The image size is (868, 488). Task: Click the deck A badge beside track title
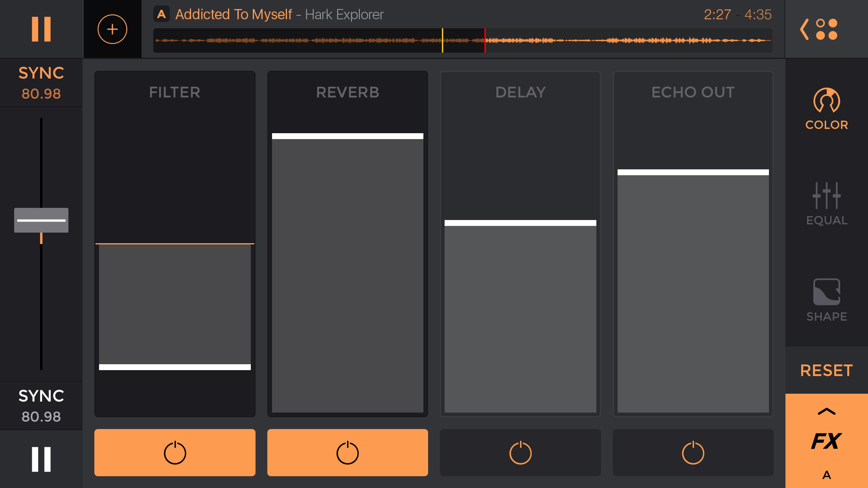161,15
